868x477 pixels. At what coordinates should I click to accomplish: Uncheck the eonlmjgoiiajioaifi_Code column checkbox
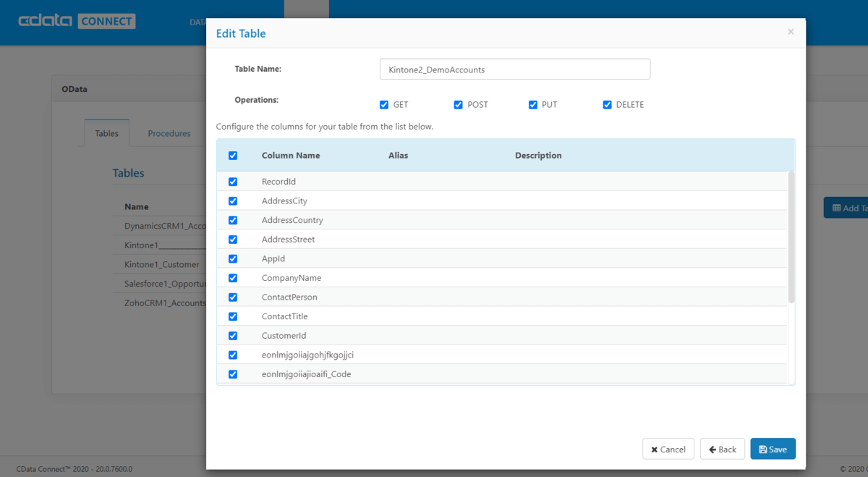point(233,374)
